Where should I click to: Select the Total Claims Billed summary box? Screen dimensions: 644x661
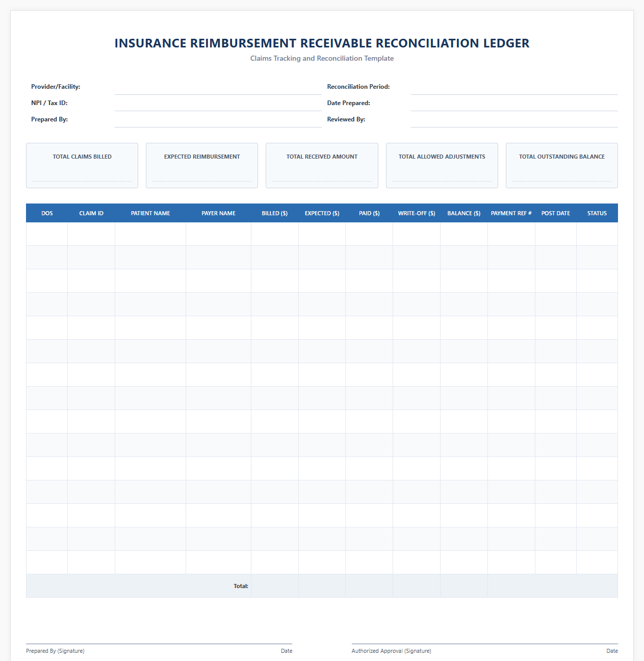[82, 165]
